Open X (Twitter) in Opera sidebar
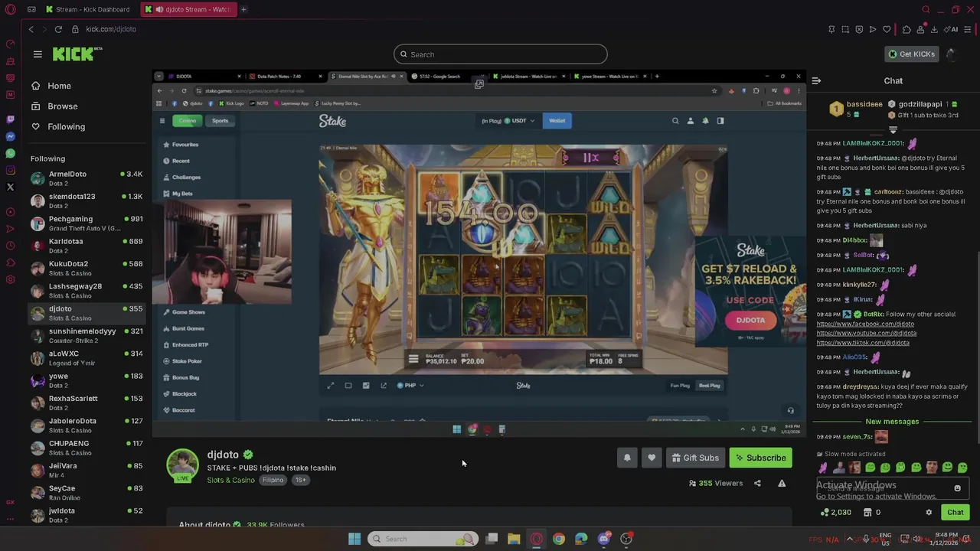Screen dimensions: 980x551 tap(10, 187)
